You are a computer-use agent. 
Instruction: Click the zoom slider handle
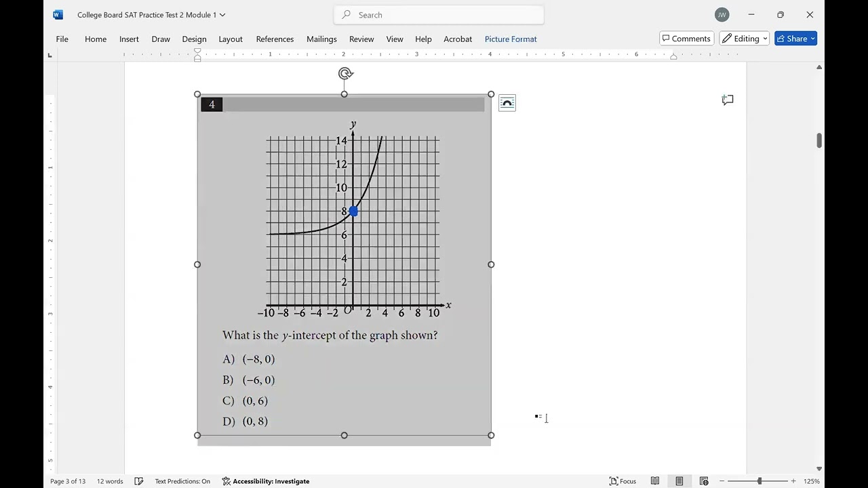click(759, 481)
